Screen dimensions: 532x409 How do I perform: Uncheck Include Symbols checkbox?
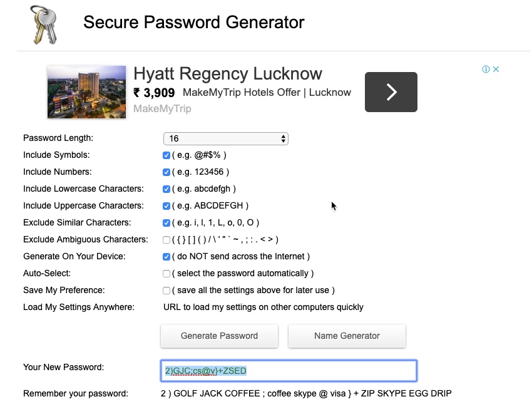click(166, 155)
